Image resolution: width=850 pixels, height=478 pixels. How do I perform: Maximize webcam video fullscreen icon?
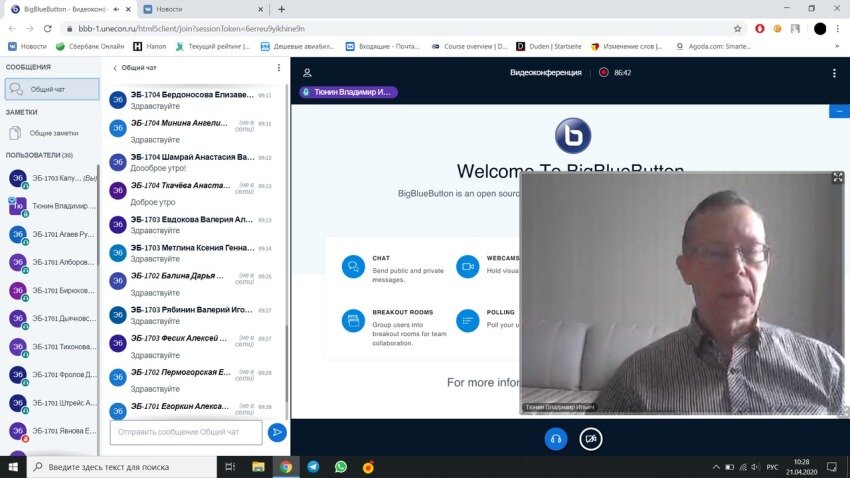pyautogui.click(x=838, y=177)
